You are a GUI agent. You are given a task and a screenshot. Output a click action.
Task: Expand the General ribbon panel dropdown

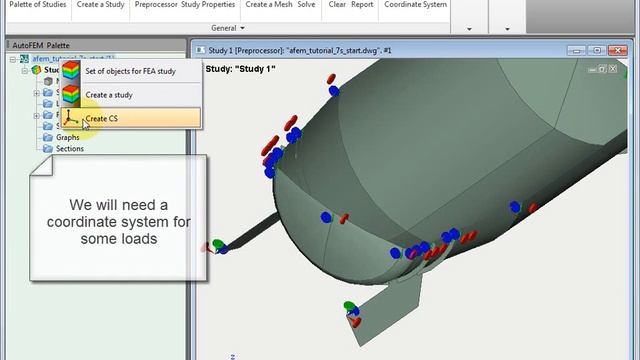(228, 28)
